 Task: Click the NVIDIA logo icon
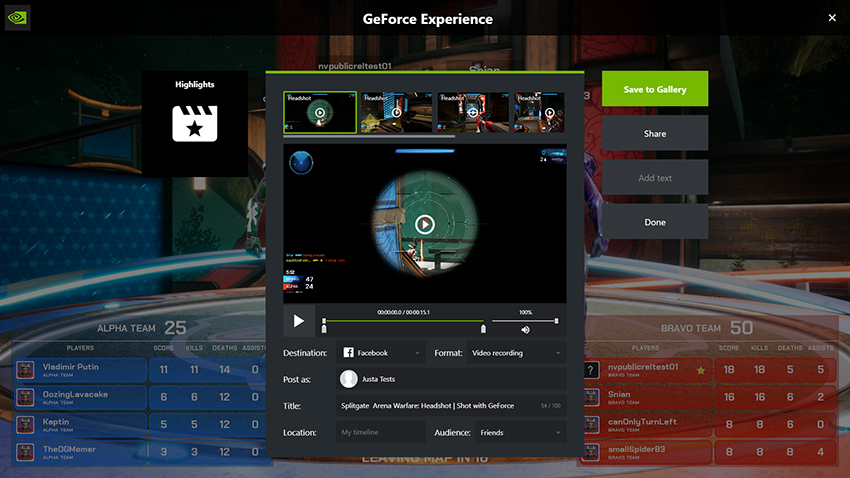click(x=18, y=18)
